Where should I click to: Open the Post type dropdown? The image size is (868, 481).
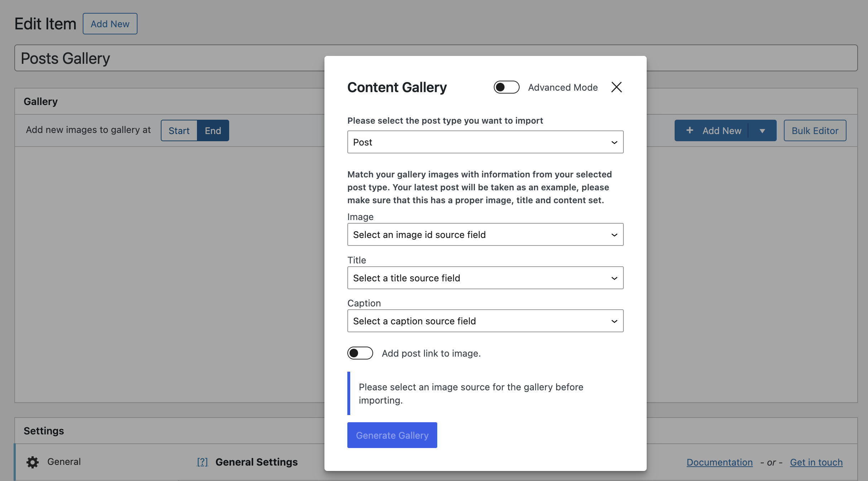485,142
